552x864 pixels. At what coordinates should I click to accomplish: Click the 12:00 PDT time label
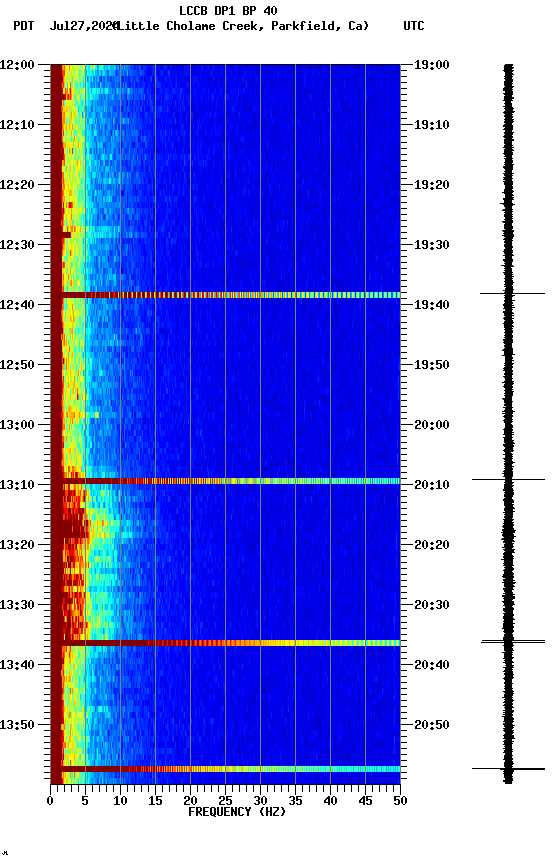click(17, 65)
